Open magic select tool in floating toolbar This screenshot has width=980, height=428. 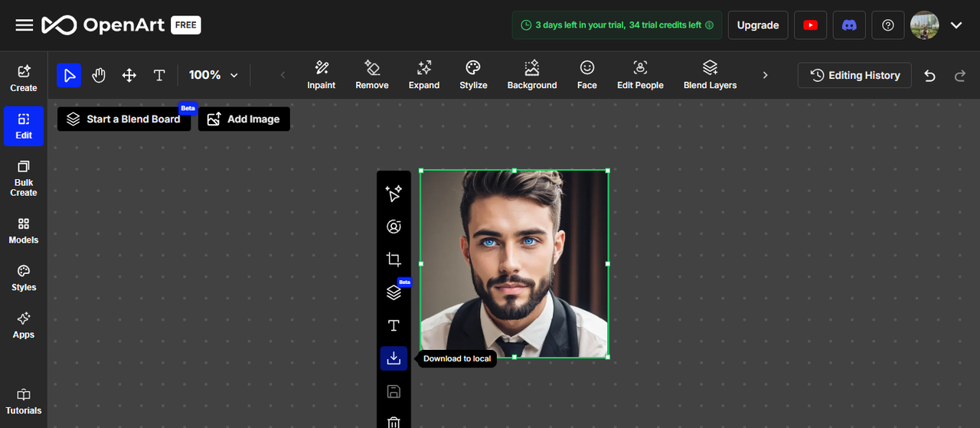[x=394, y=193]
